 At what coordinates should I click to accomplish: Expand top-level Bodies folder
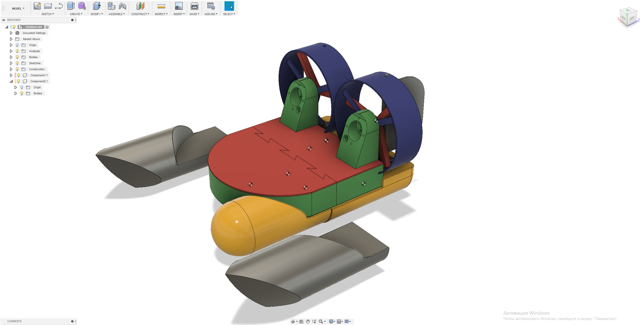click(x=11, y=57)
